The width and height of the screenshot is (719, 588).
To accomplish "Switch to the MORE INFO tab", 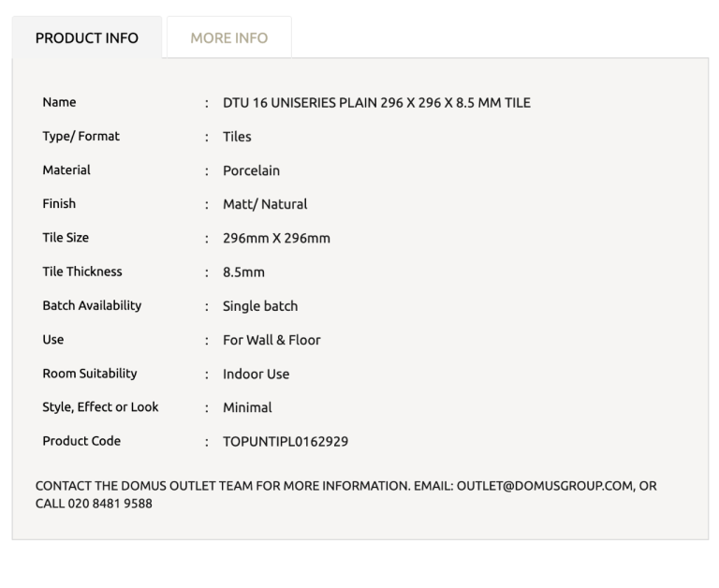I will coord(228,38).
